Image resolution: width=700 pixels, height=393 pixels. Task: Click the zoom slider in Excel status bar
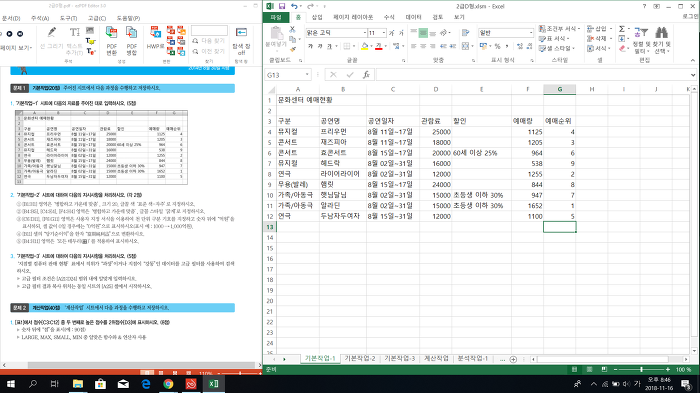pos(642,369)
